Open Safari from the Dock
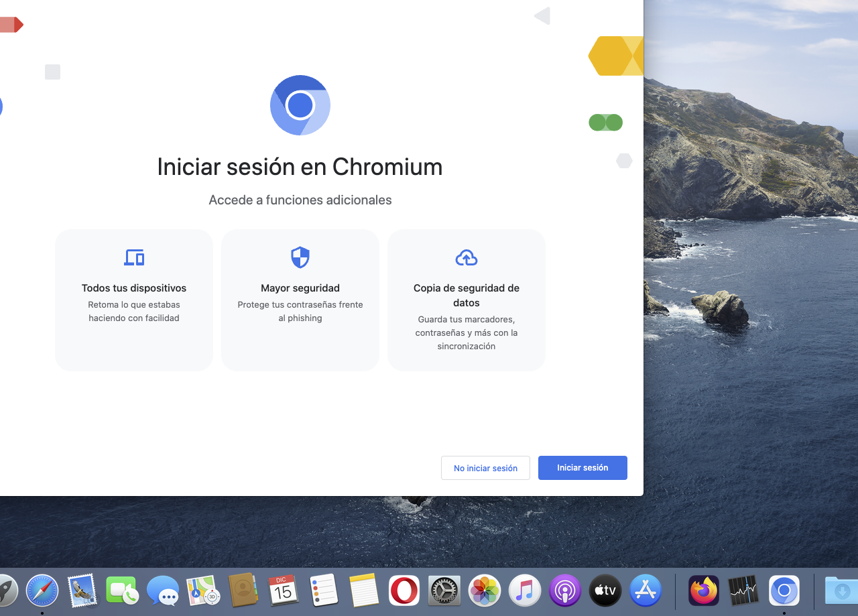 (x=42, y=591)
